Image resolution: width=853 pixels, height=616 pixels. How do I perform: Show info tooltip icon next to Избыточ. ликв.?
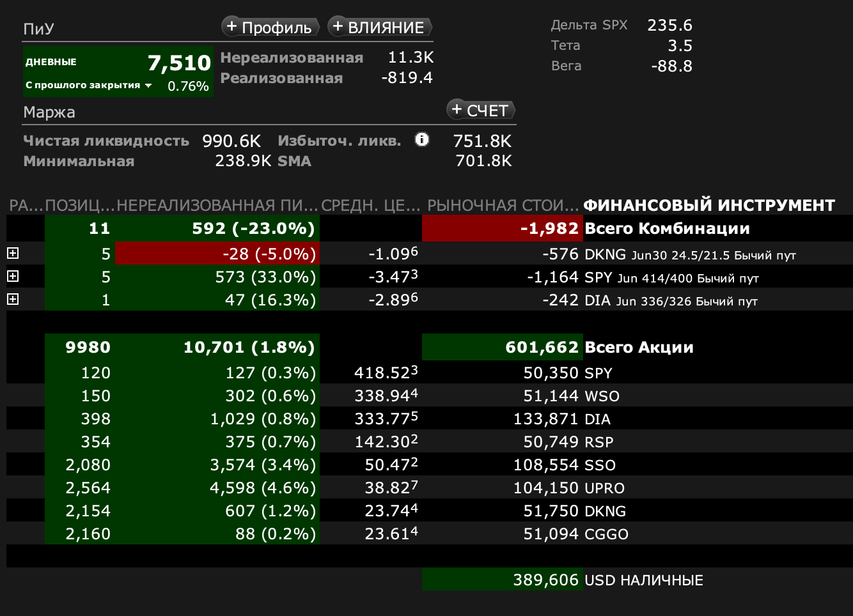tap(422, 139)
